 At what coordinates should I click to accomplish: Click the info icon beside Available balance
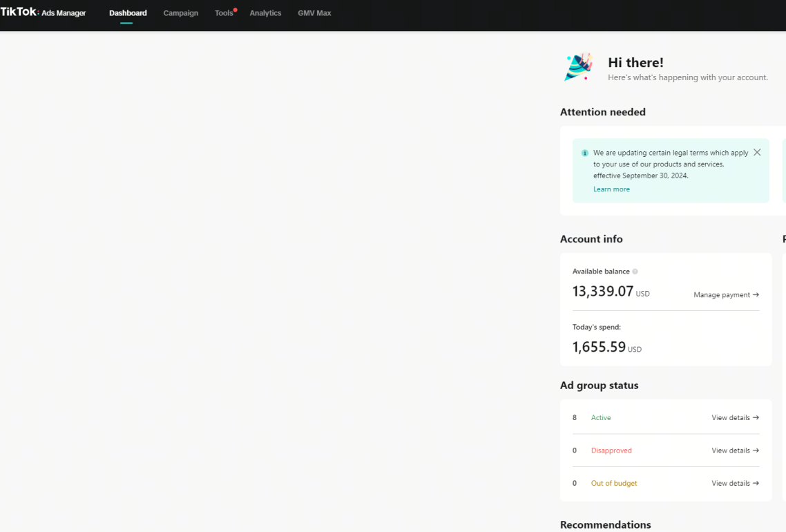coord(635,272)
